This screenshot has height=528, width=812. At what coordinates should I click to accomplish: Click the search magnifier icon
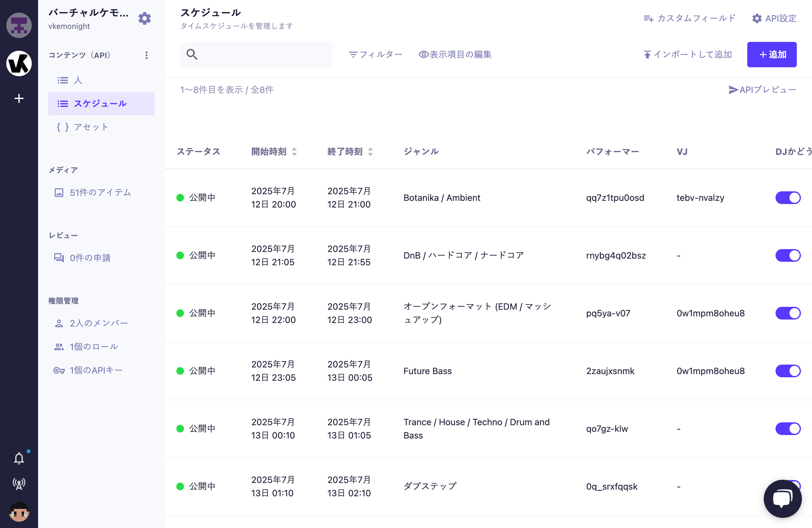[x=192, y=54]
